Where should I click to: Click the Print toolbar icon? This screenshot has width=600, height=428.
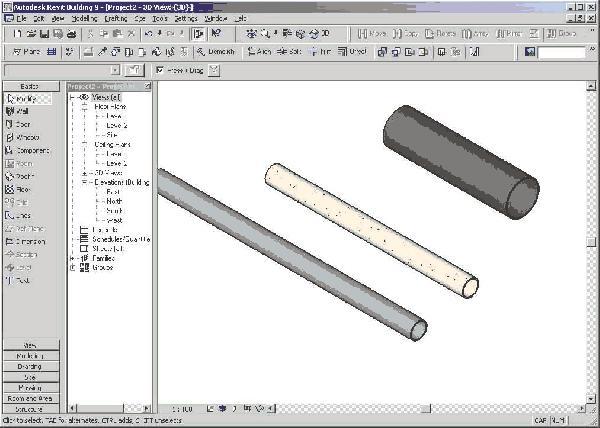(71, 34)
